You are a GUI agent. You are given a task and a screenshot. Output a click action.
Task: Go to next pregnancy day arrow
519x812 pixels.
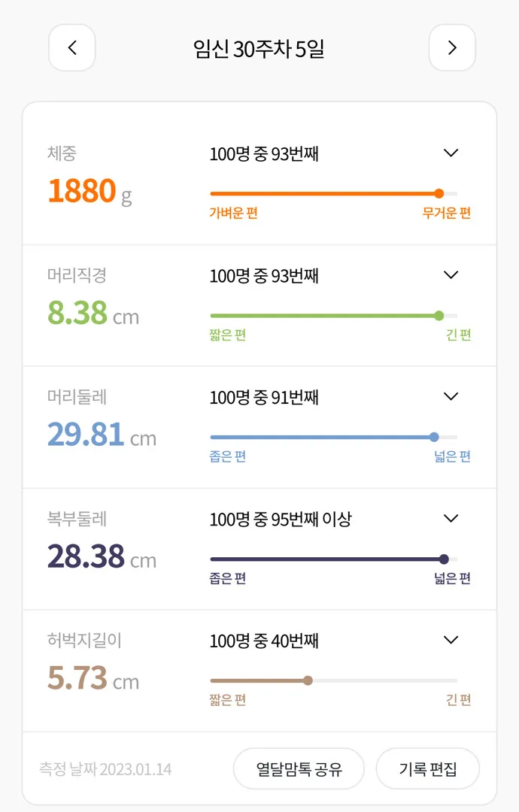[452, 47]
